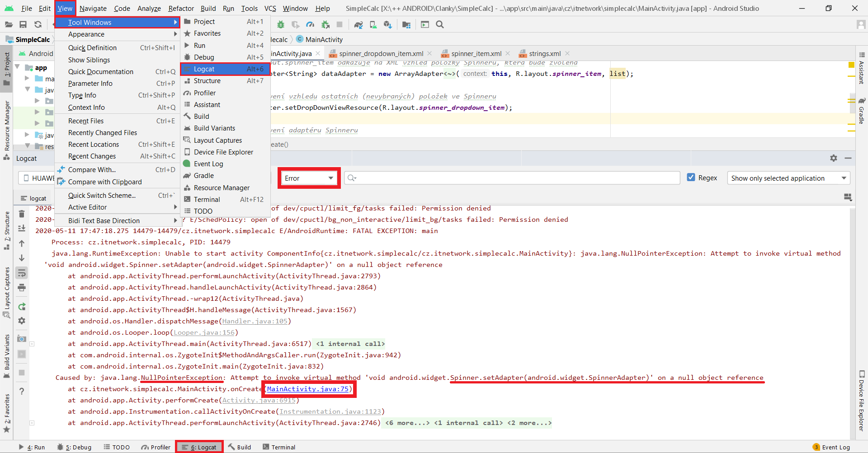The width and height of the screenshot is (868, 453).
Task: Toggle Build Variants side tab
Action: (x=7, y=357)
